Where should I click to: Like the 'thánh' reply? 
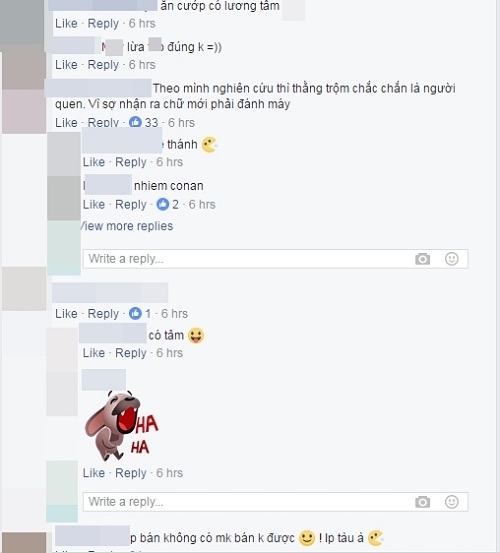click(x=94, y=162)
